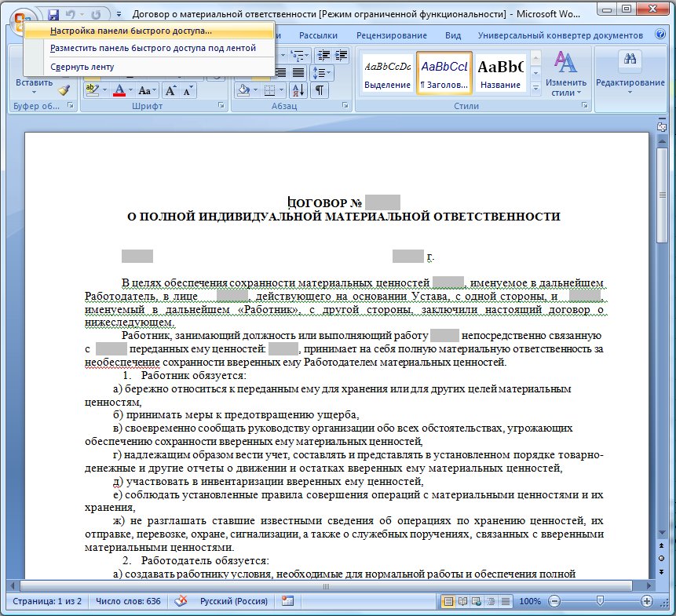Open Word help with the question mark icon

(x=660, y=35)
